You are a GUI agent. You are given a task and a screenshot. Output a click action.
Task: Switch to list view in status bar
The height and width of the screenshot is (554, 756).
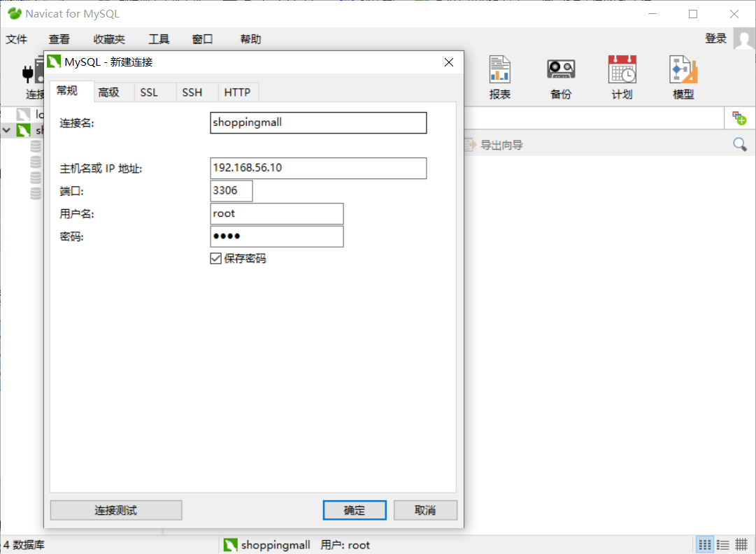pyautogui.click(x=722, y=545)
